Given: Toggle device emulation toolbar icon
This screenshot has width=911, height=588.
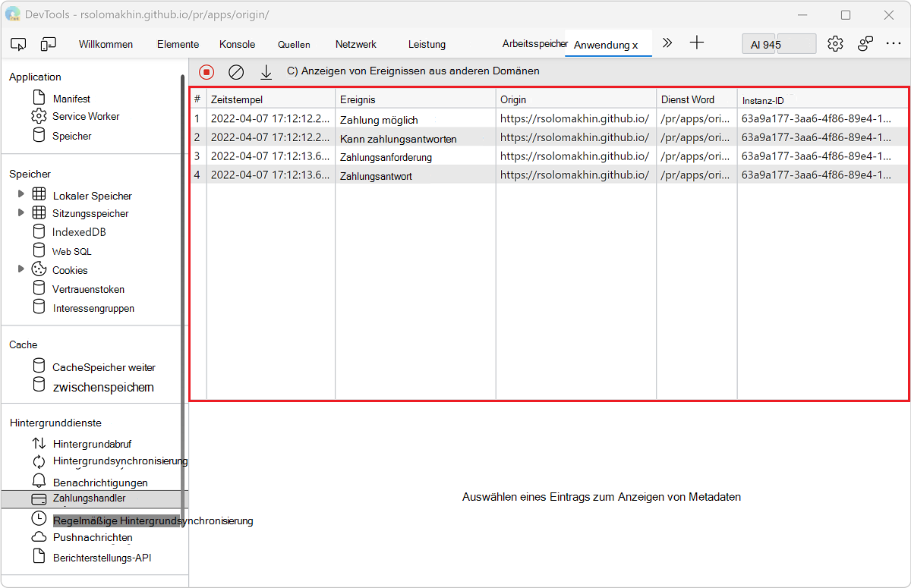Looking at the screenshot, I should [x=49, y=44].
